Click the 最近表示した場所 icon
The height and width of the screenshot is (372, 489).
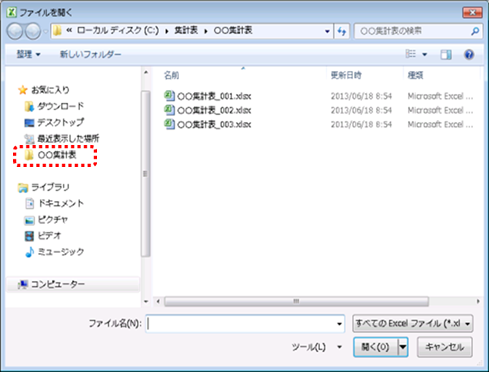click(x=29, y=139)
